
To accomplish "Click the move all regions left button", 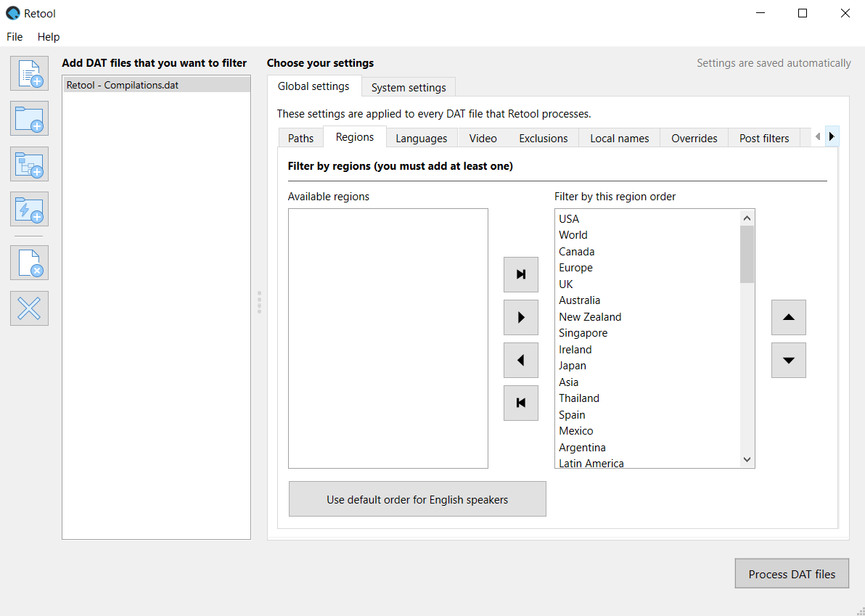I will coord(520,403).
